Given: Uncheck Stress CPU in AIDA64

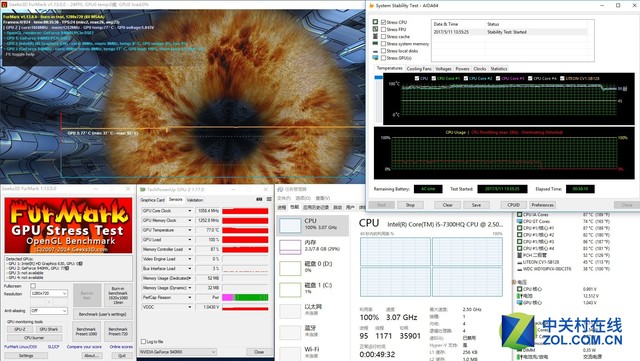Looking at the screenshot, I should tap(383, 22).
